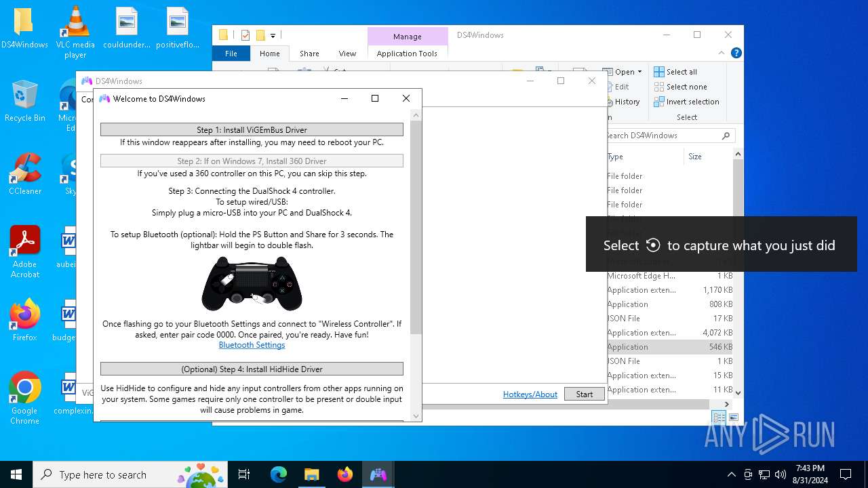Click the Explorer file list scroll-down arrow

click(738, 392)
